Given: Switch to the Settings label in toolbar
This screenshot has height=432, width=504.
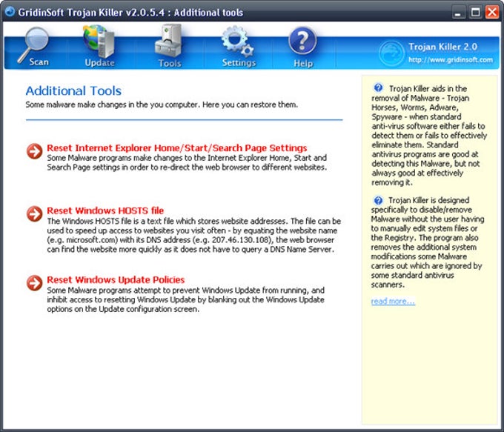Looking at the screenshot, I should point(239,63).
